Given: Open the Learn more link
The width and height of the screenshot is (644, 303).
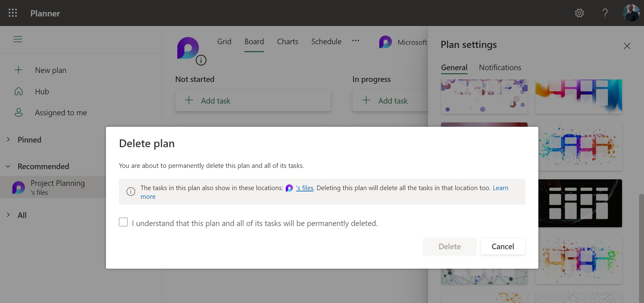Looking at the screenshot, I should (x=501, y=188).
